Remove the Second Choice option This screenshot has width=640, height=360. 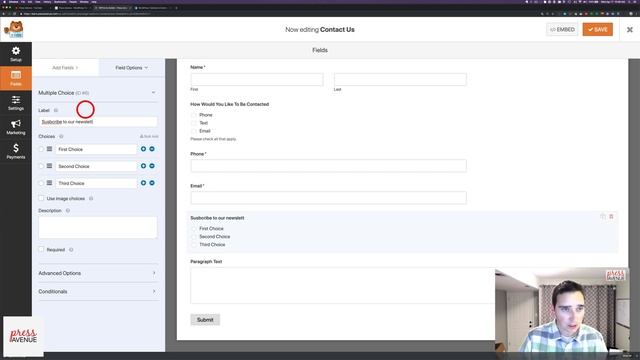pos(152,166)
